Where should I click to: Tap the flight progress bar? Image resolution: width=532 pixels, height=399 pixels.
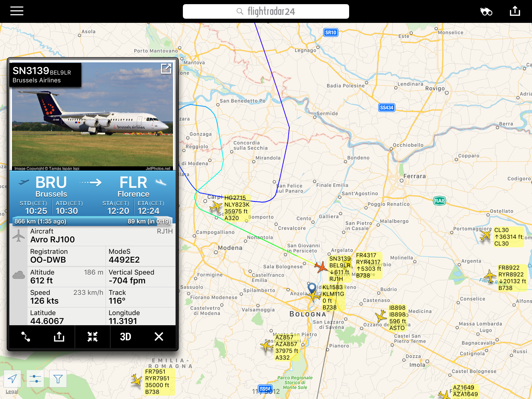pos(92,221)
